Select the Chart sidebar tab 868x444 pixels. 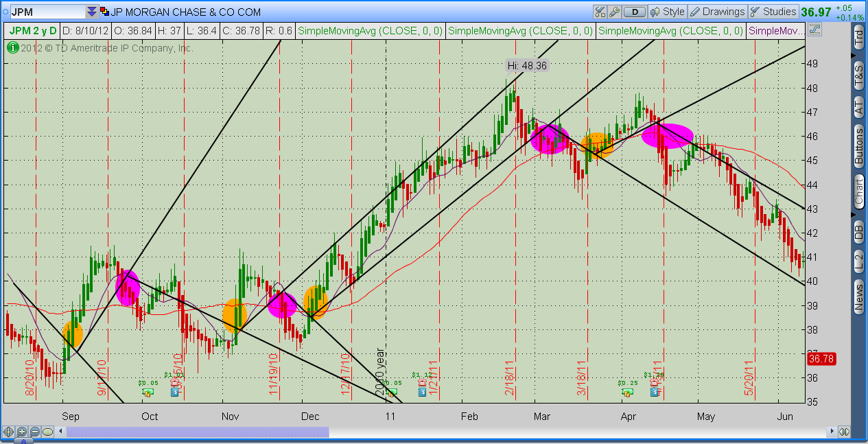[859, 191]
